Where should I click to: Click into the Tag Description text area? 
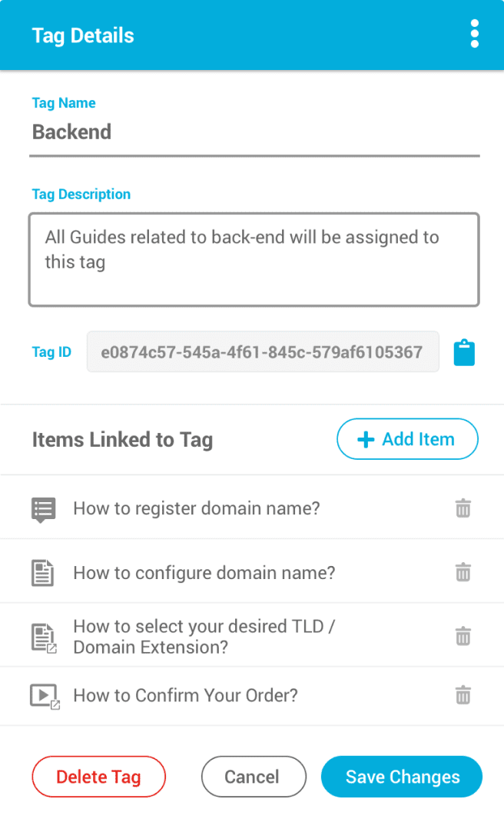(x=254, y=260)
